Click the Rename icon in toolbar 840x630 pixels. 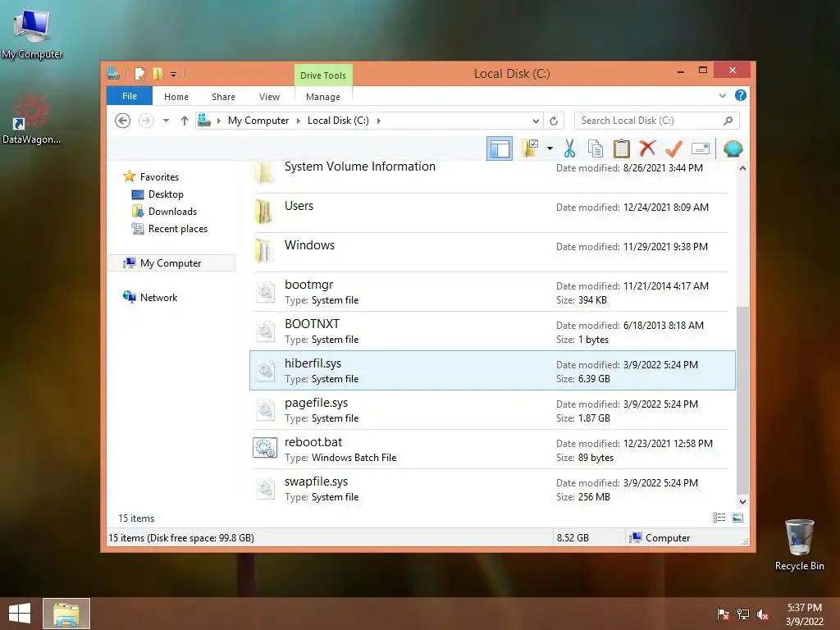[x=701, y=148]
